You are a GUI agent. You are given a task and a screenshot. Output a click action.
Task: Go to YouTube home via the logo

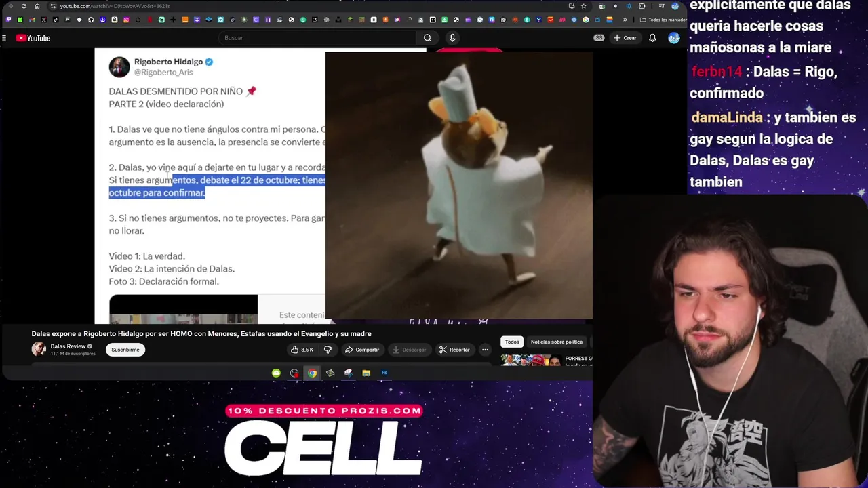pyautogui.click(x=33, y=38)
